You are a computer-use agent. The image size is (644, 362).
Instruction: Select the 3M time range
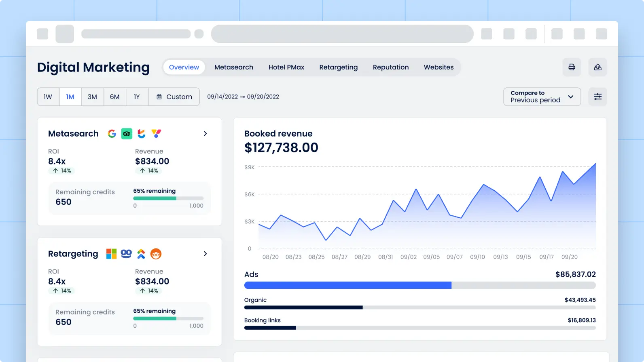93,97
